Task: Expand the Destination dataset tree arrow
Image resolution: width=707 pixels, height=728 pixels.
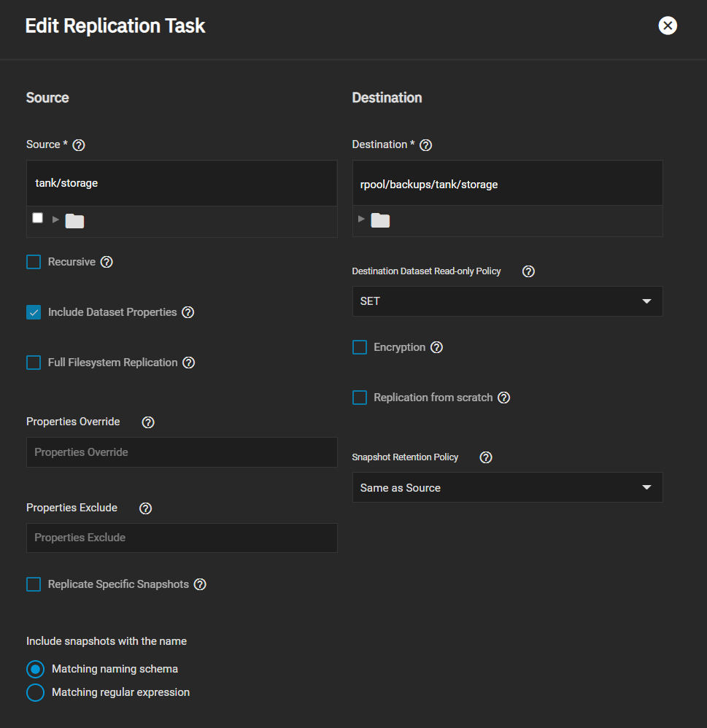Action: coord(362,220)
